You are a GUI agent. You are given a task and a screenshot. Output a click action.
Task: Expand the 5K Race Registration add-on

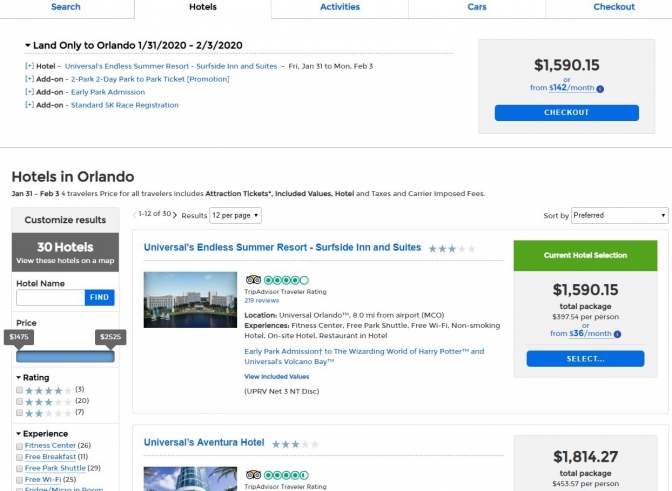29,105
